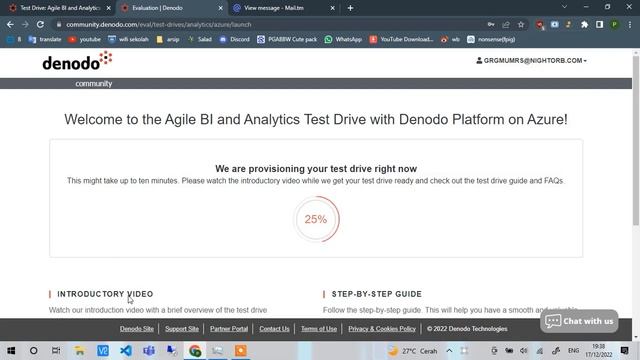The height and width of the screenshot is (360, 640).
Task: Open the Privacy & Cookies Policy link
Action: click(382, 329)
